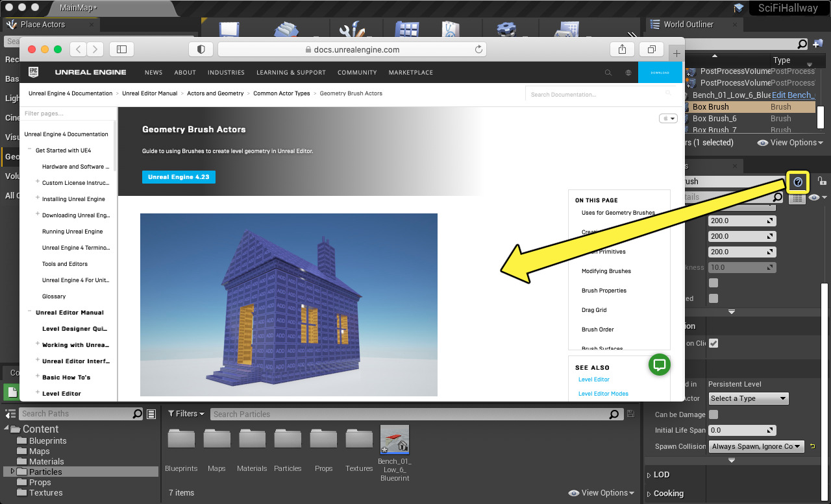Image resolution: width=831 pixels, height=504 pixels.
Task: Expand the LOD section
Action: 661,475
